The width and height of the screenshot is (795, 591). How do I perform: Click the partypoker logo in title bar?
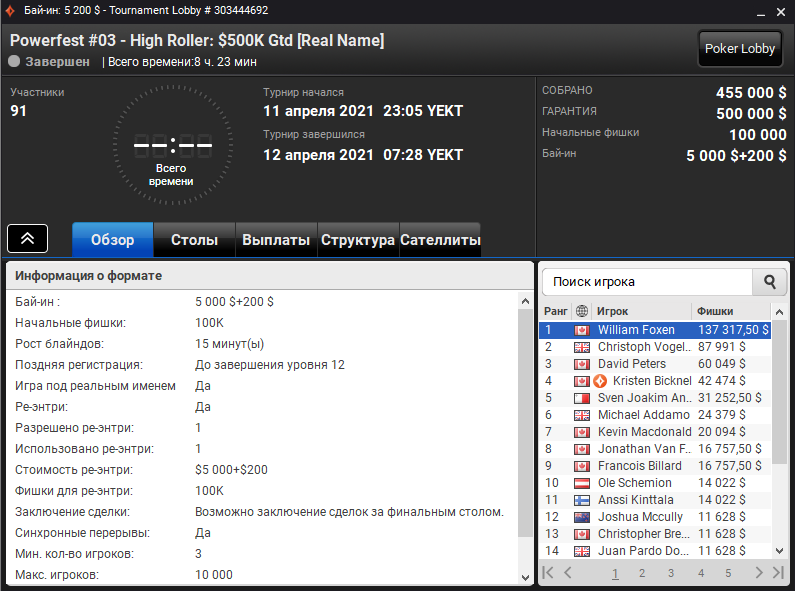coord(10,10)
